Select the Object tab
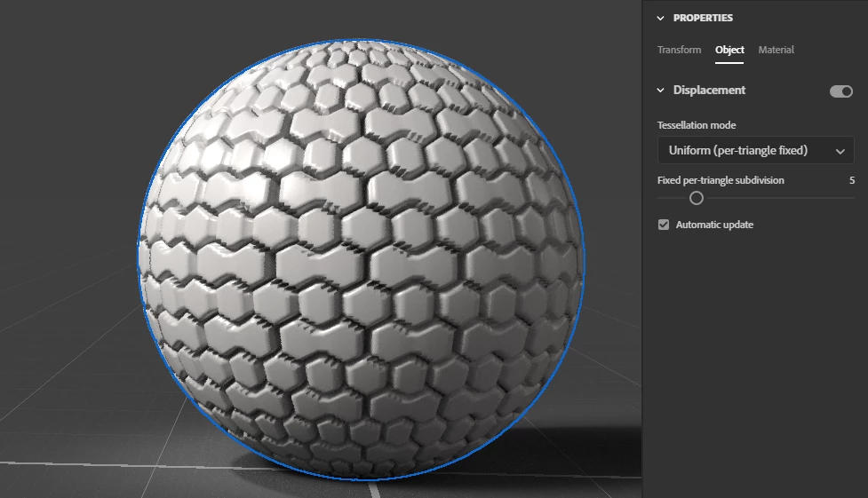 729,50
